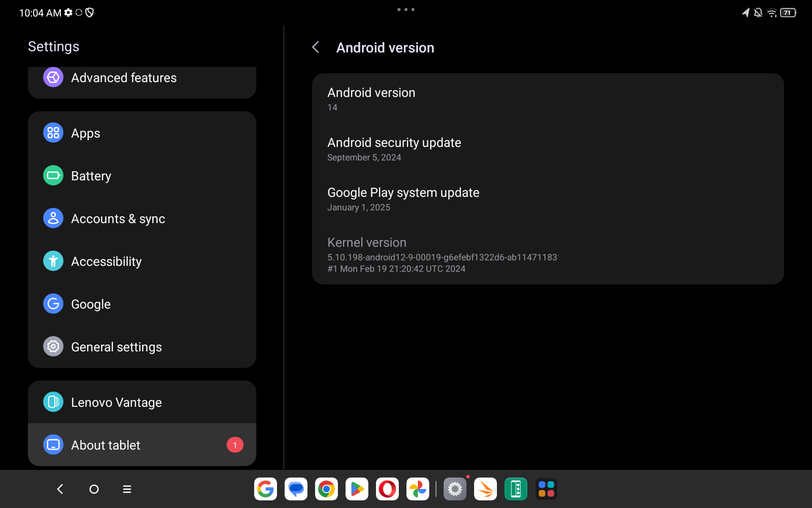Tap the Accounts & sync person icon
This screenshot has width=812, height=508.
click(53, 218)
